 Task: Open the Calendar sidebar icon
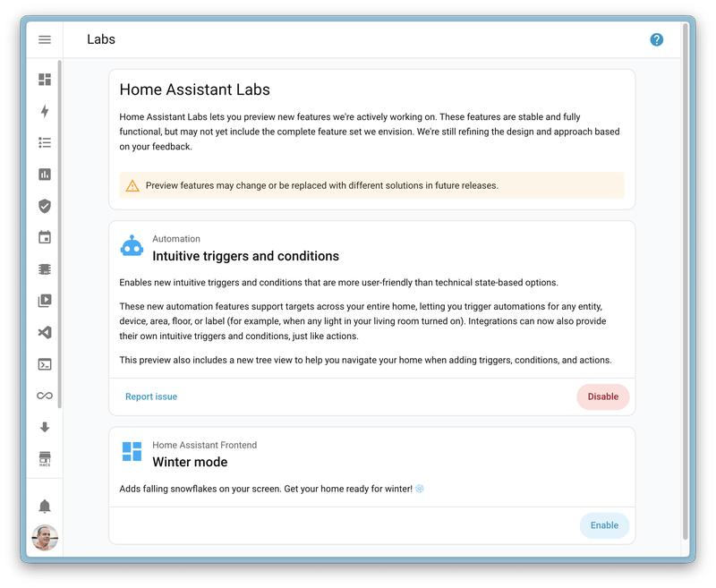(45, 237)
